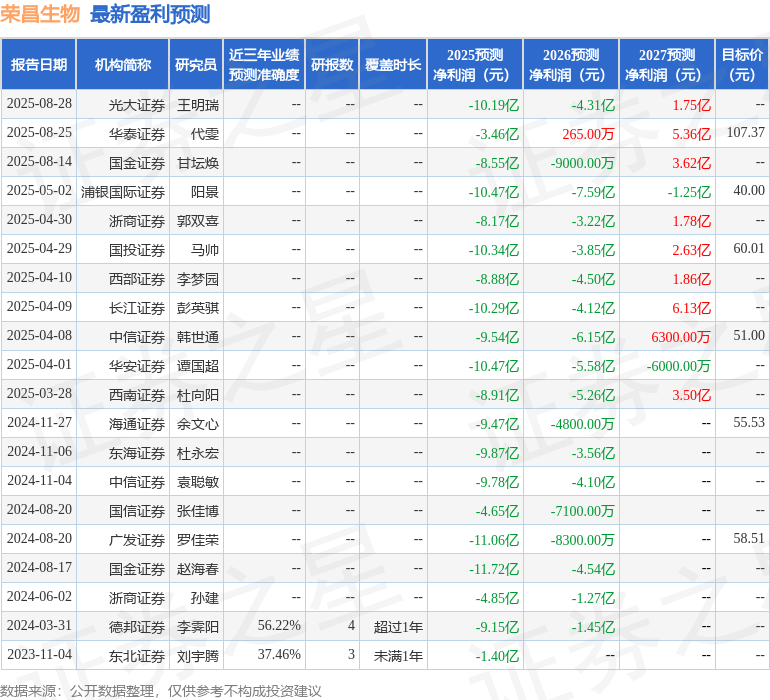Click the 近三年业绩预测准确度 header

click(264, 65)
